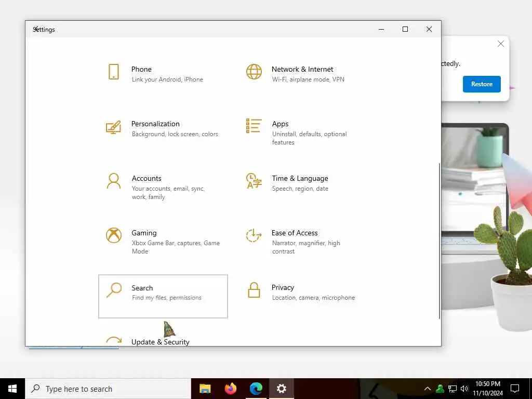
Task: Open the Phone settings icon
Action: pos(114,72)
